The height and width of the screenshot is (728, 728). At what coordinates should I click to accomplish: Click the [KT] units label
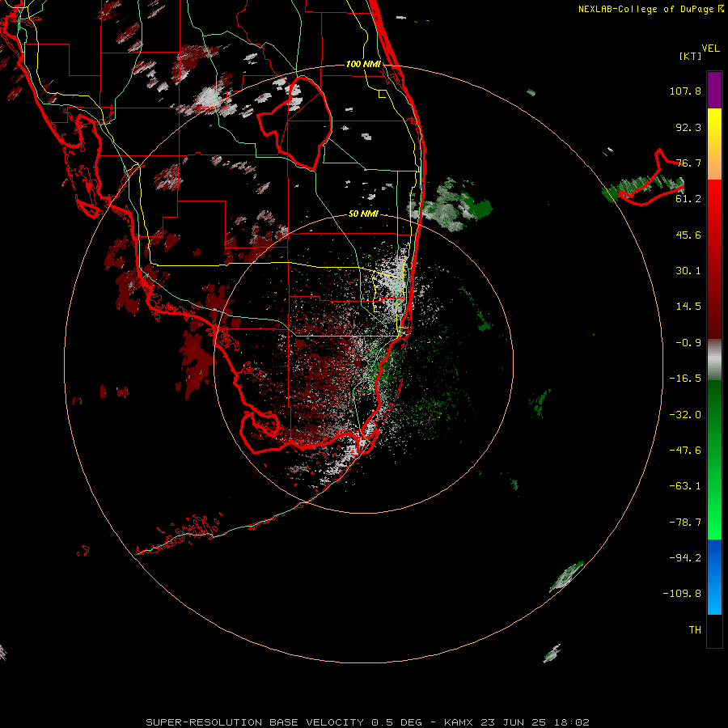(x=690, y=56)
